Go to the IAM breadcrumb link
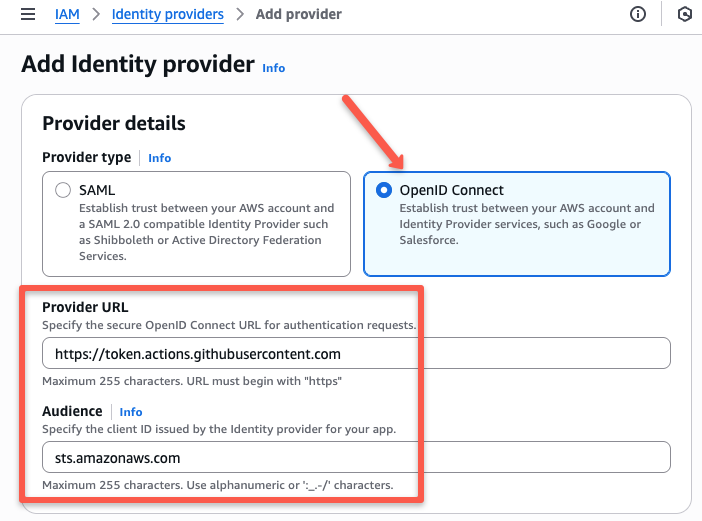This screenshot has width=702, height=521. coord(67,14)
